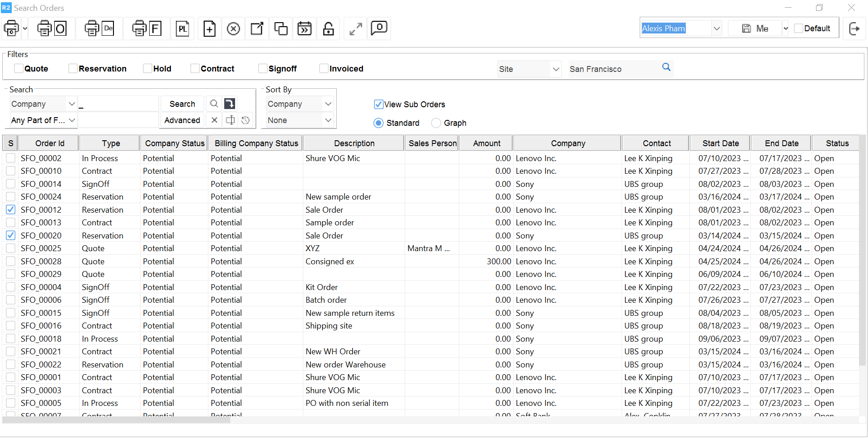Click the history clock icon in Search panel
Screen dimensions: 868x438
245,120
